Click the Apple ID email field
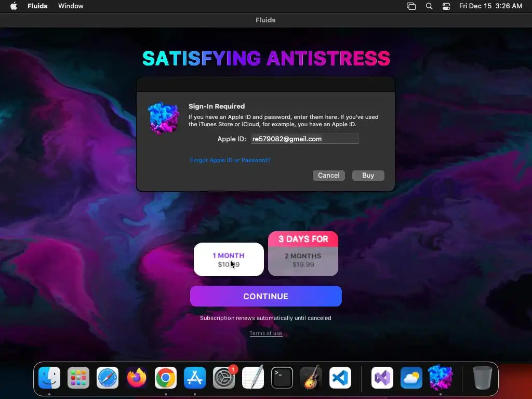 (304, 139)
